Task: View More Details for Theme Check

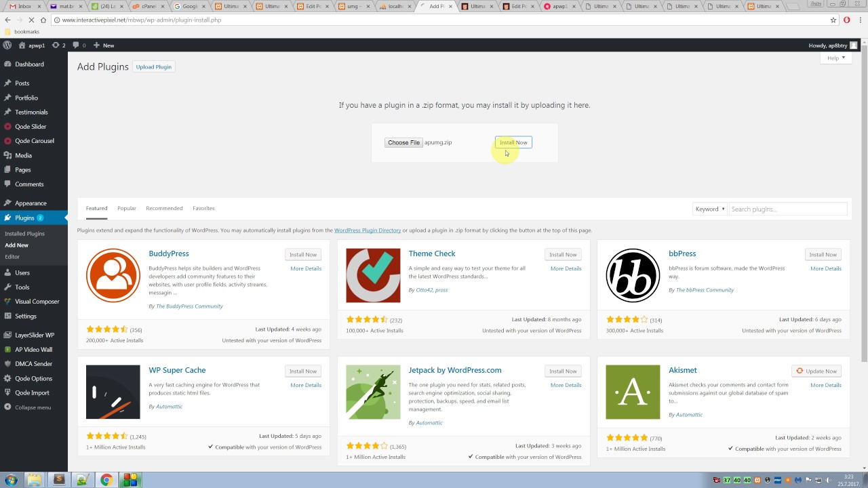Action: coord(566,269)
